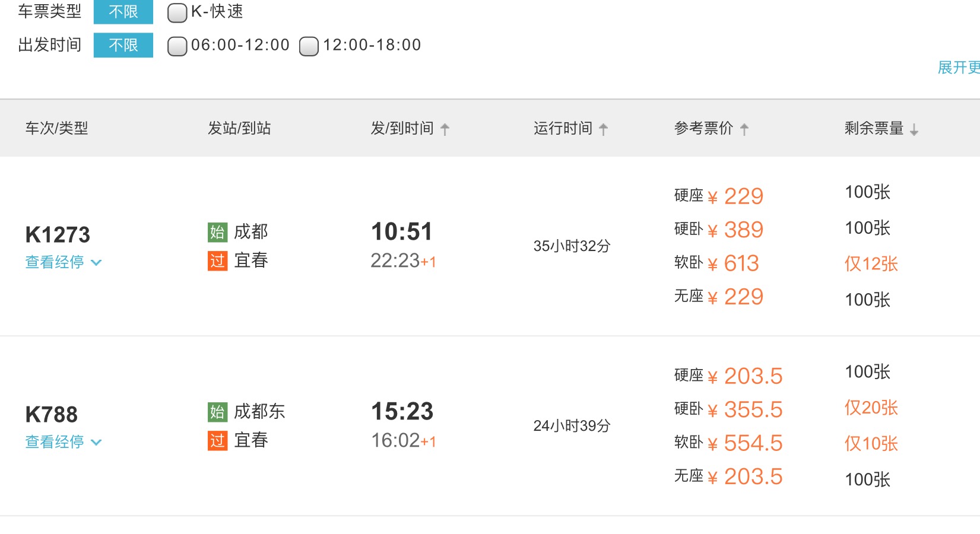
Task: Click green 始 badge beside 成都
Action: [218, 232]
